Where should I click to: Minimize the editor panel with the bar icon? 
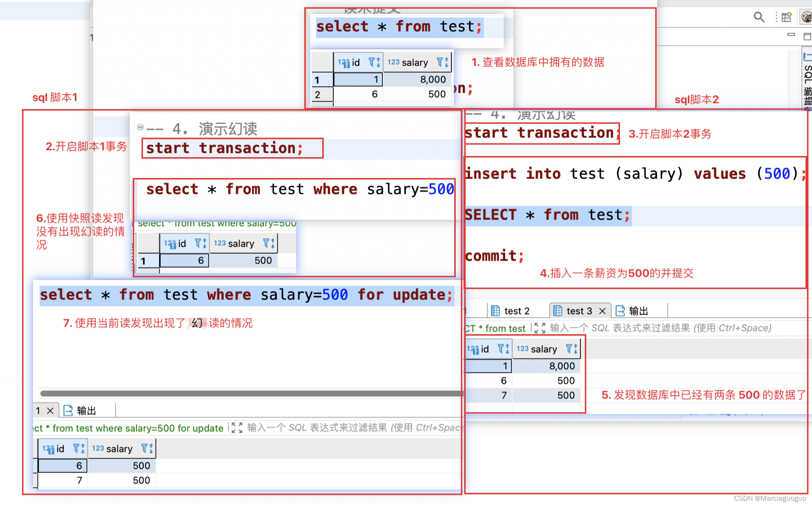point(791,35)
